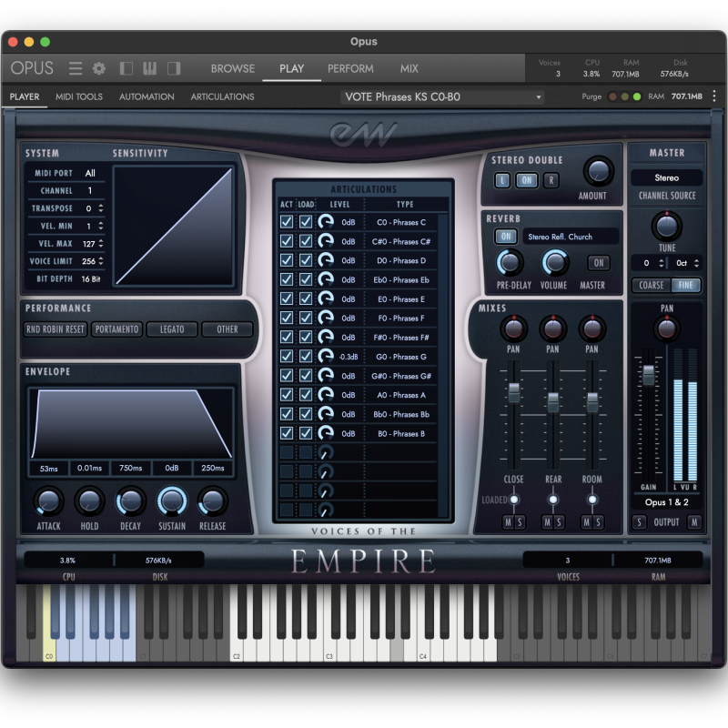Open the AUTOMATION tab

point(147,96)
